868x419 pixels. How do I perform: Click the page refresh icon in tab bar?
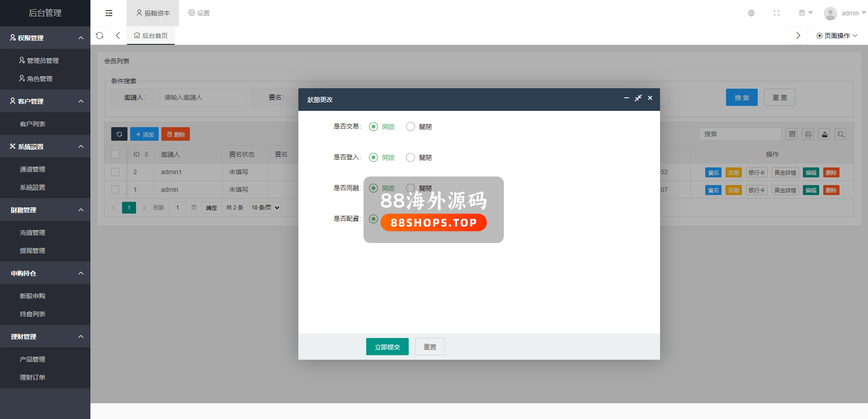tap(99, 36)
